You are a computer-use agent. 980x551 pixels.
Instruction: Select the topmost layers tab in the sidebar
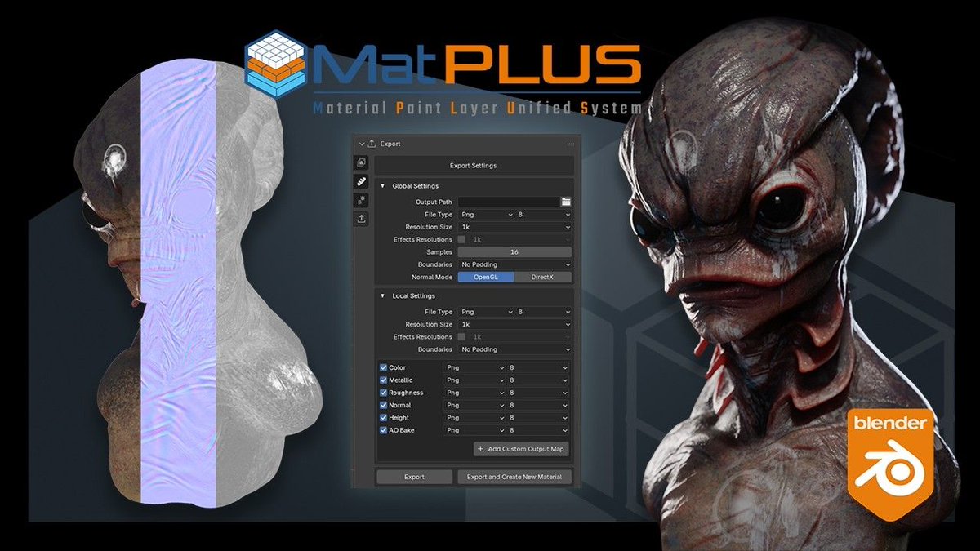tap(360, 163)
